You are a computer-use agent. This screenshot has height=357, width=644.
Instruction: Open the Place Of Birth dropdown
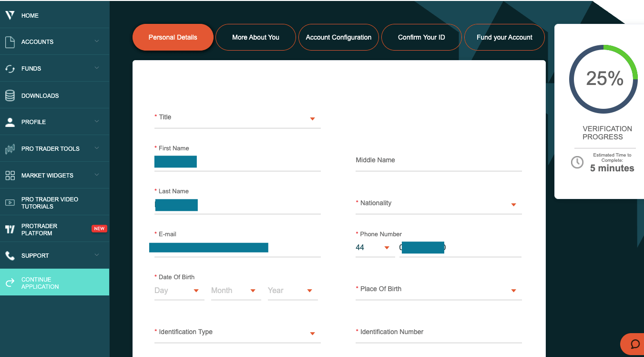pyautogui.click(x=439, y=290)
